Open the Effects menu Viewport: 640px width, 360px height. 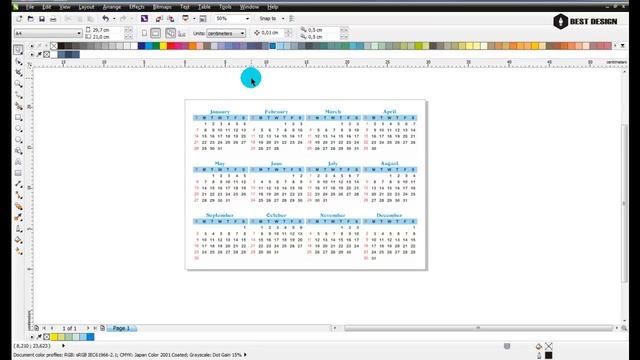(137, 7)
